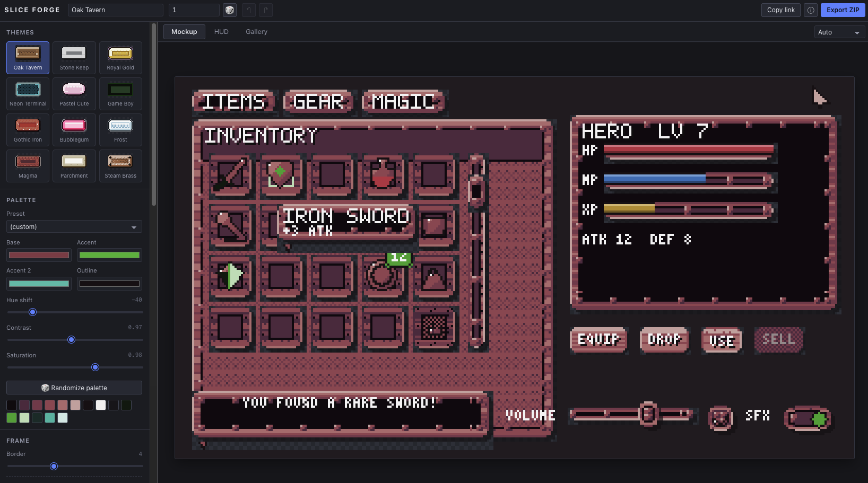Click the undo arrow icon
The height and width of the screenshot is (483, 868).
249,10
